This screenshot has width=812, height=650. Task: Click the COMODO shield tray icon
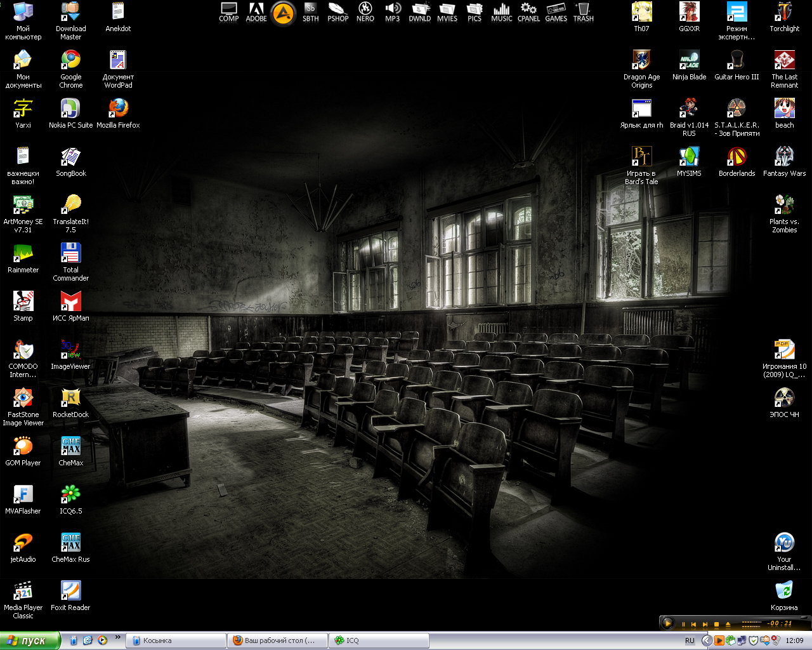(754, 641)
